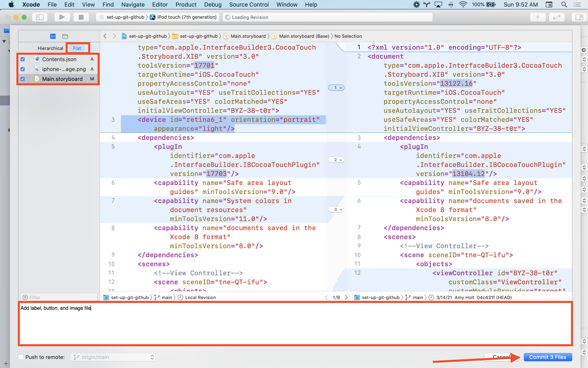Open the Apple menu

click(11, 4)
